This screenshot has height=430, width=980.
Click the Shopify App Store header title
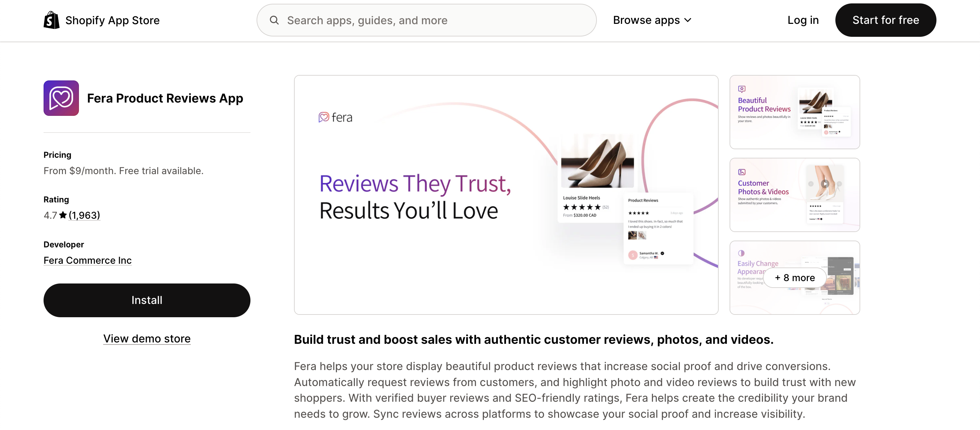(x=113, y=20)
